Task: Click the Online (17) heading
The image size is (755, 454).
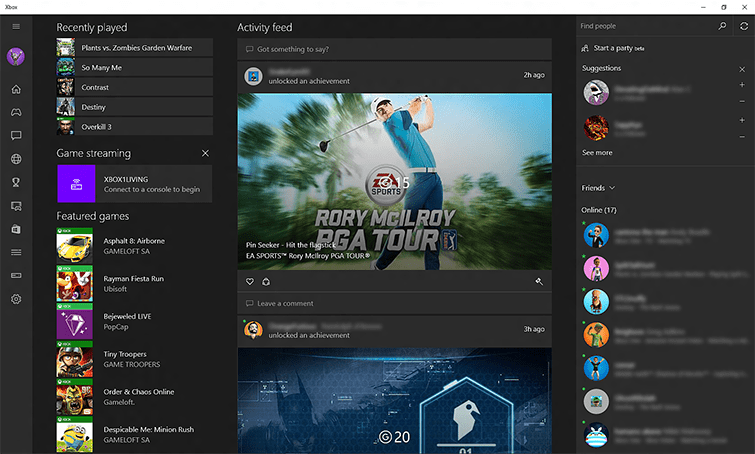Action: (599, 210)
